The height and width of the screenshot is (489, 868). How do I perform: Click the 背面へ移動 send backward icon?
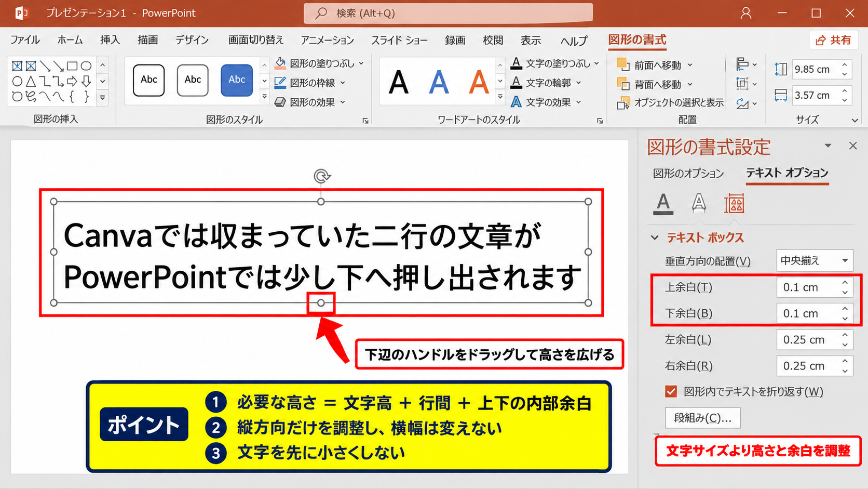(622, 84)
